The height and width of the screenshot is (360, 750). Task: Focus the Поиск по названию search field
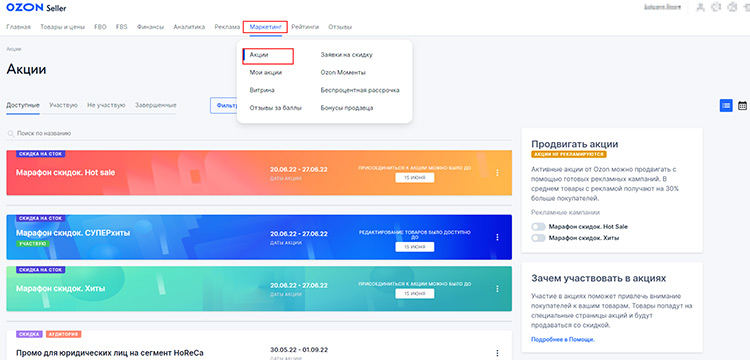(259, 133)
